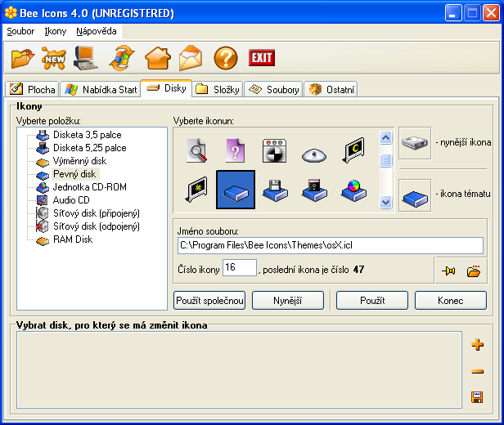This screenshot has width=504, height=425.
Task: Click the open folder toolbar icon
Action: [22, 58]
